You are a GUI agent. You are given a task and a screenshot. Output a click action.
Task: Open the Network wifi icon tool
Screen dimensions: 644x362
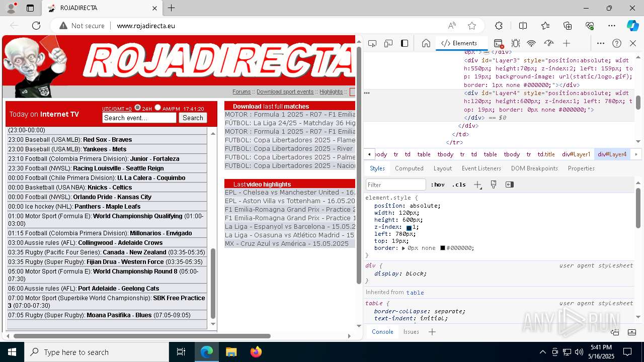tap(531, 43)
